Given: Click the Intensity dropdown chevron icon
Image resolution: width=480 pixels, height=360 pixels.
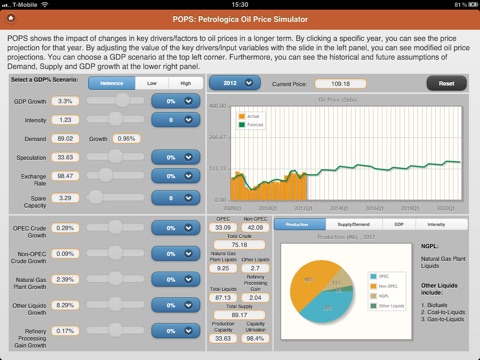Looking at the screenshot, I should point(188,120).
